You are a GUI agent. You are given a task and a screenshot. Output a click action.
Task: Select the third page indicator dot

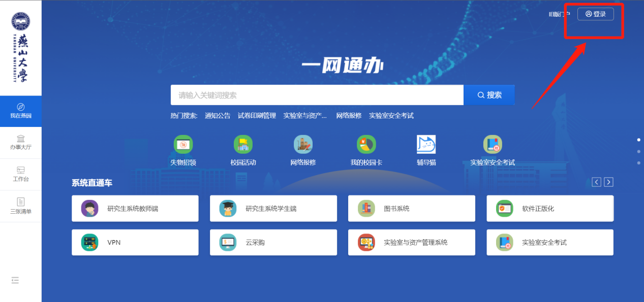[x=639, y=163]
